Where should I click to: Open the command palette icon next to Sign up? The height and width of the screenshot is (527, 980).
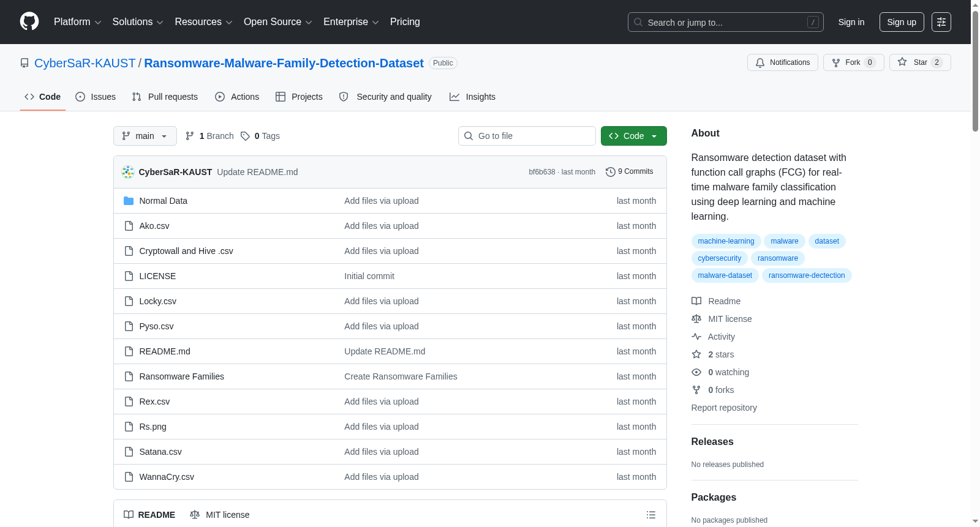pos(941,22)
